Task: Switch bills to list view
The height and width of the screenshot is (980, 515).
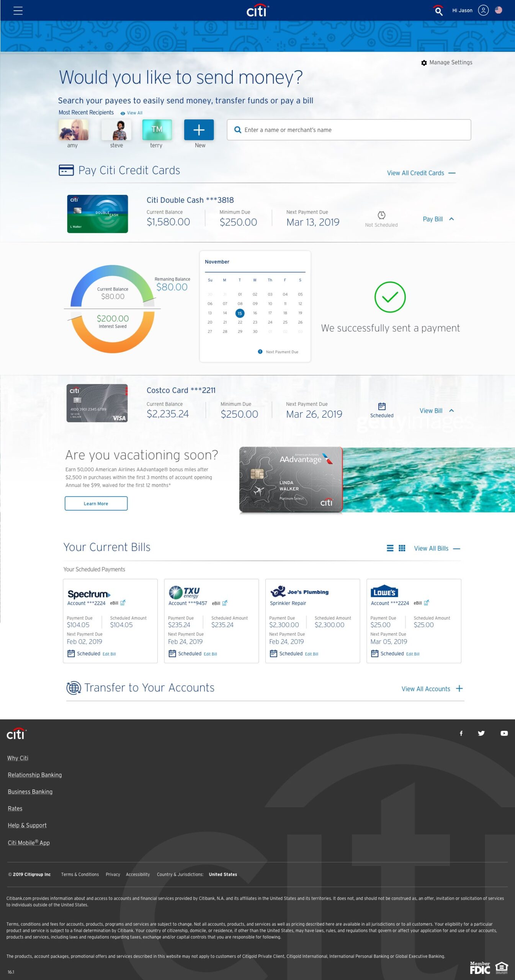Action: coord(390,548)
